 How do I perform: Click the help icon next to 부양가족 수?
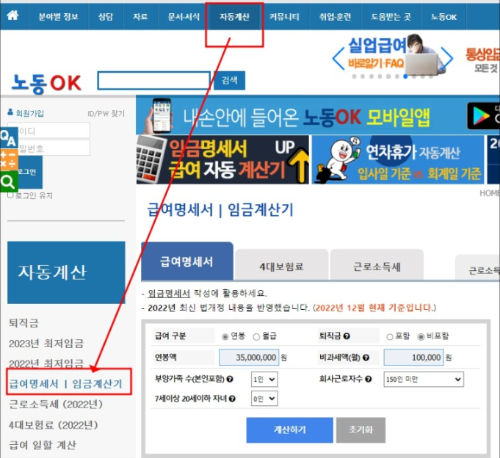(x=230, y=379)
